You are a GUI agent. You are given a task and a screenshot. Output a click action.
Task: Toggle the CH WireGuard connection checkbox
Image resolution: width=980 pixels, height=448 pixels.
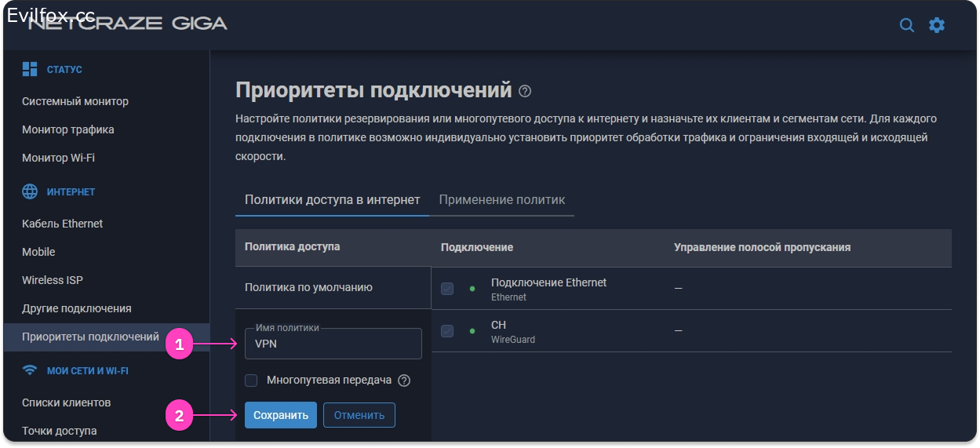[447, 331]
